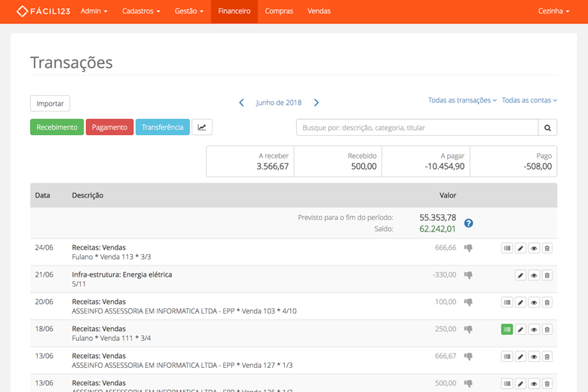The image size is (588, 392).
Task: Delete the 24/06 Venda 113 transaction
Action: (547, 248)
